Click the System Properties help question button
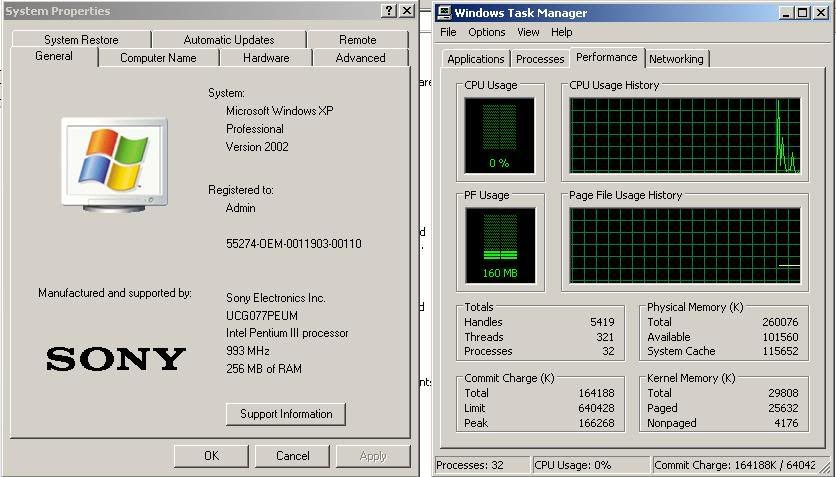This screenshot has height=477, width=836. (x=389, y=11)
